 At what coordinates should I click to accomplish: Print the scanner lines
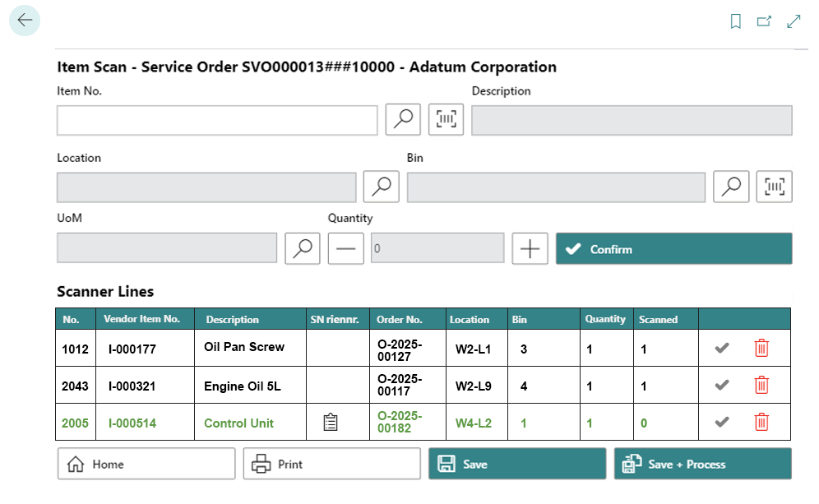click(x=331, y=464)
